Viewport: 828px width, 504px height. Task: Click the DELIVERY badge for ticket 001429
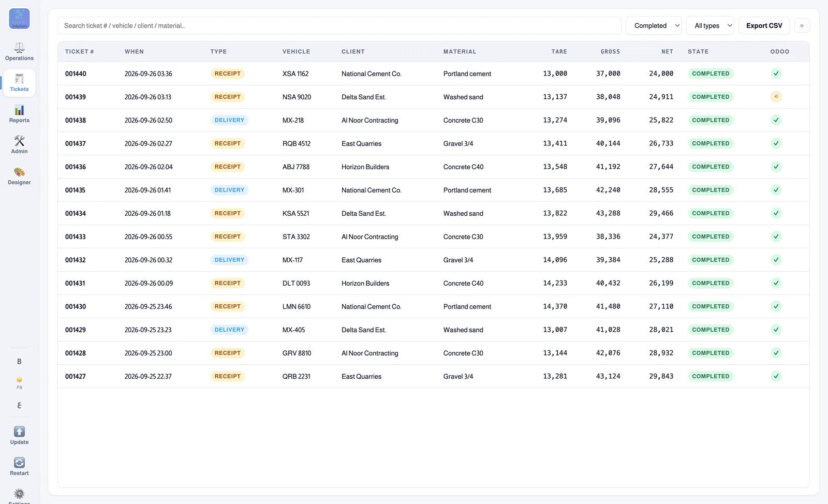[x=229, y=330]
